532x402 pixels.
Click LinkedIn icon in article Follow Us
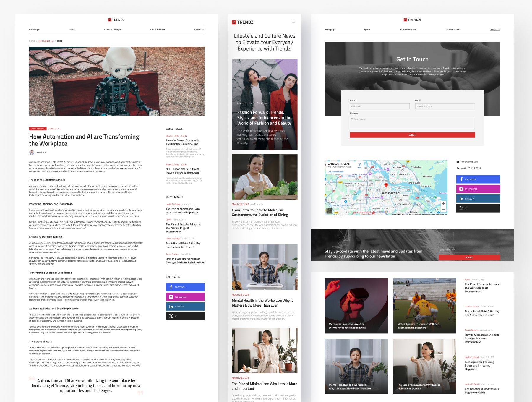click(x=171, y=307)
